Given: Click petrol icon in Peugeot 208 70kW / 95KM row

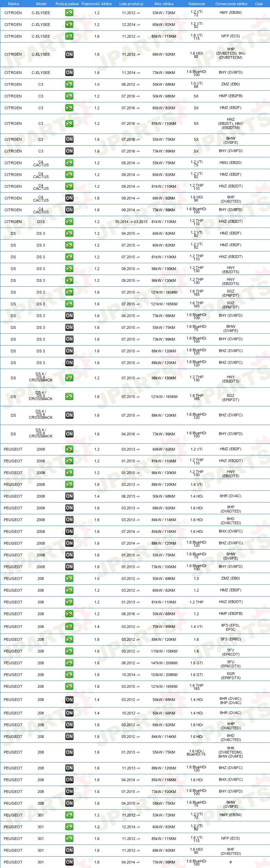Looking at the screenshot, I should [x=69, y=627].
